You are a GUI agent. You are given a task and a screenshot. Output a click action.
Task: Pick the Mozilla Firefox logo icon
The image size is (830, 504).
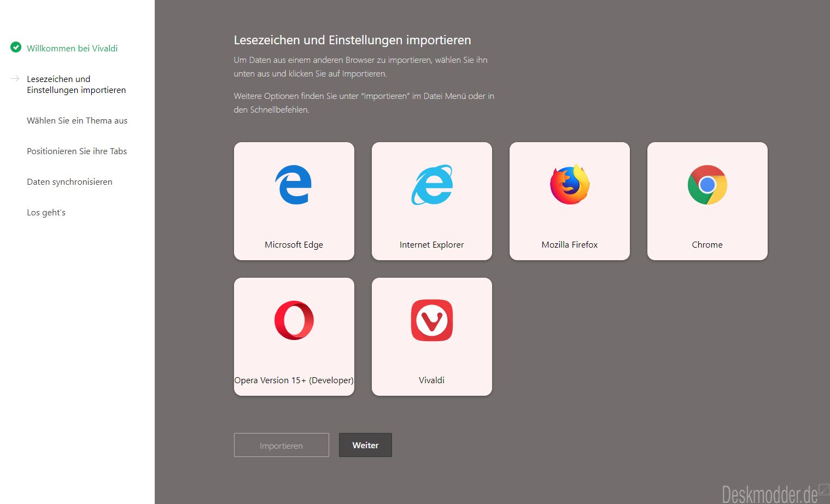click(570, 185)
